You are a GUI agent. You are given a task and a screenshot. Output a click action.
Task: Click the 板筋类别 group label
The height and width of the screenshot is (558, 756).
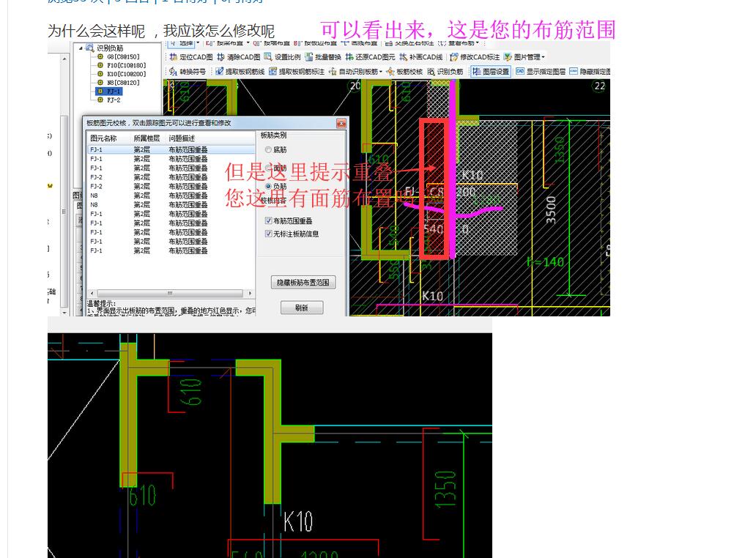tap(273, 135)
